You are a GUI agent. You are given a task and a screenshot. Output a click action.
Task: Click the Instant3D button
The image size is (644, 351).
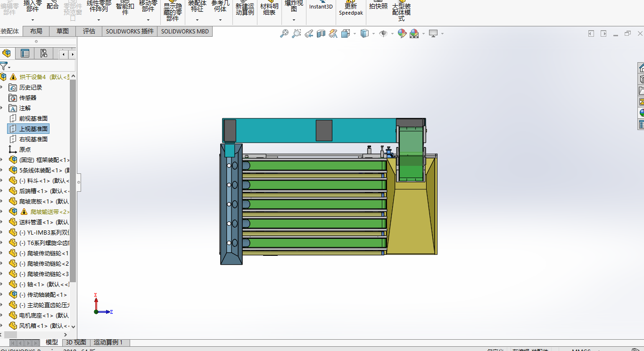tap(321, 7)
